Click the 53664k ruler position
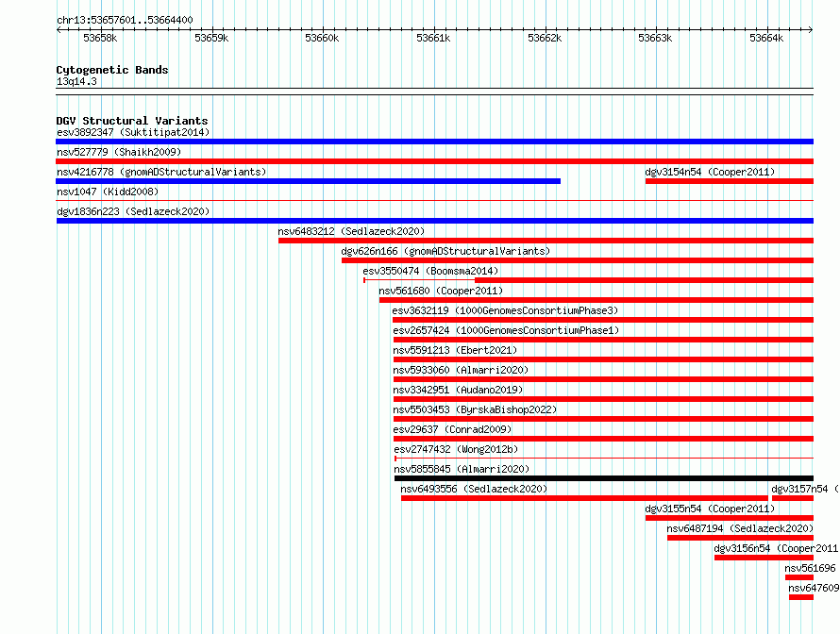The height and width of the screenshot is (634, 840). (x=766, y=38)
